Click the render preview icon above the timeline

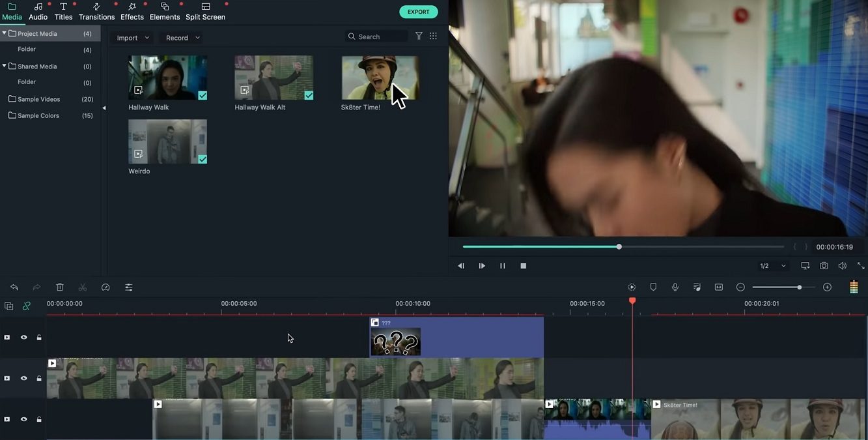[x=631, y=287]
